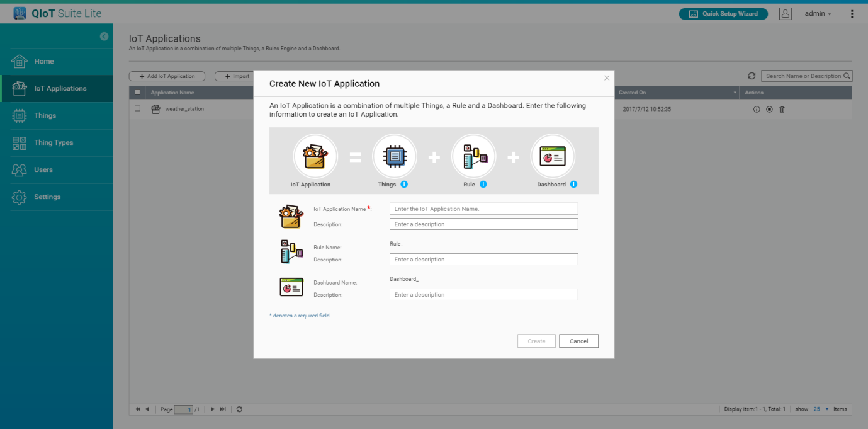Click the Dashboard info icon in dialog
Screen dimensions: 868x429
[573, 185]
